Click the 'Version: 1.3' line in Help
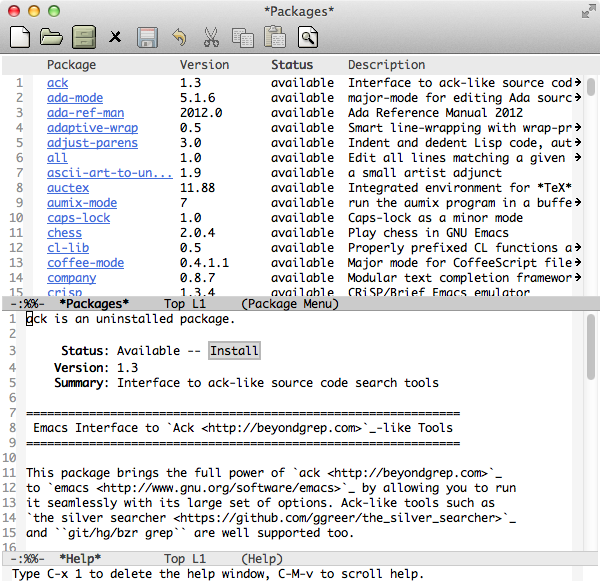The width and height of the screenshot is (600, 583). (96, 368)
